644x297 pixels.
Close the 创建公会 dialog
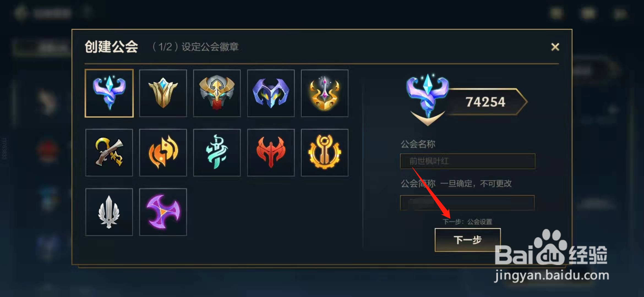tap(555, 47)
